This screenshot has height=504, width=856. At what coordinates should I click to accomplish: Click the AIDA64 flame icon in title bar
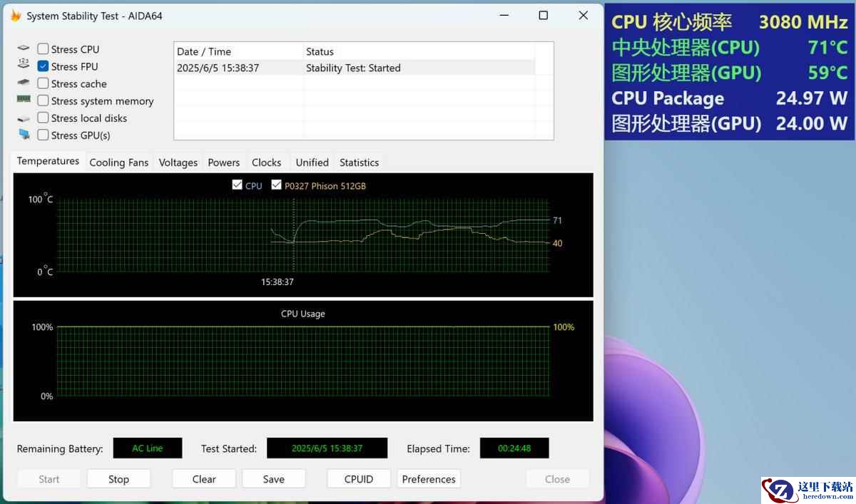pos(15,15)
